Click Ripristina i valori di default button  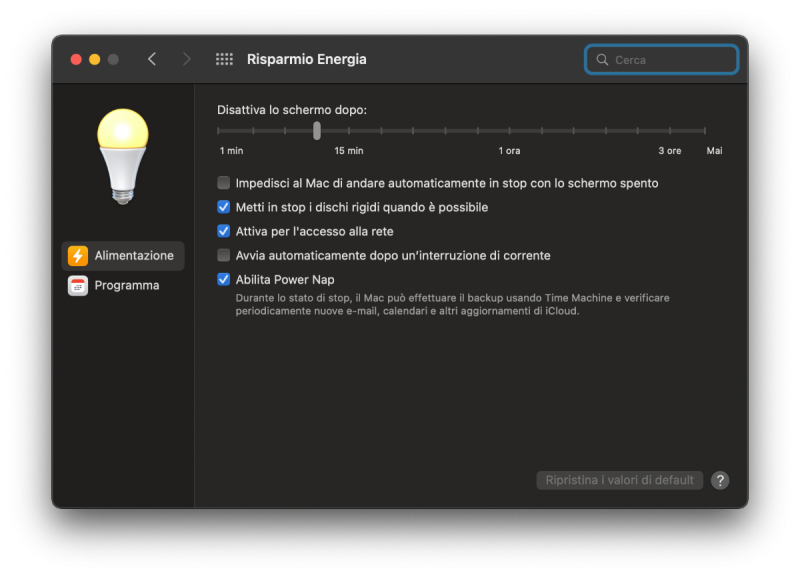[x=620, y=480]
